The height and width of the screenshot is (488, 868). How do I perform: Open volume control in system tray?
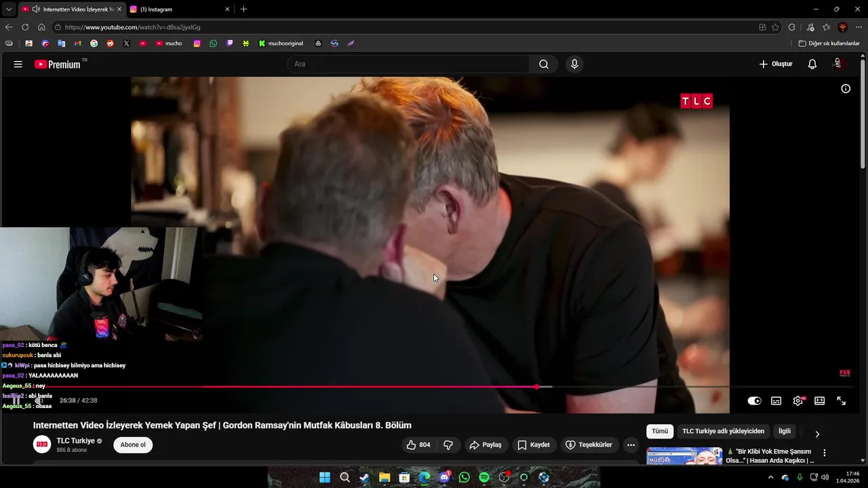(825, 477)
